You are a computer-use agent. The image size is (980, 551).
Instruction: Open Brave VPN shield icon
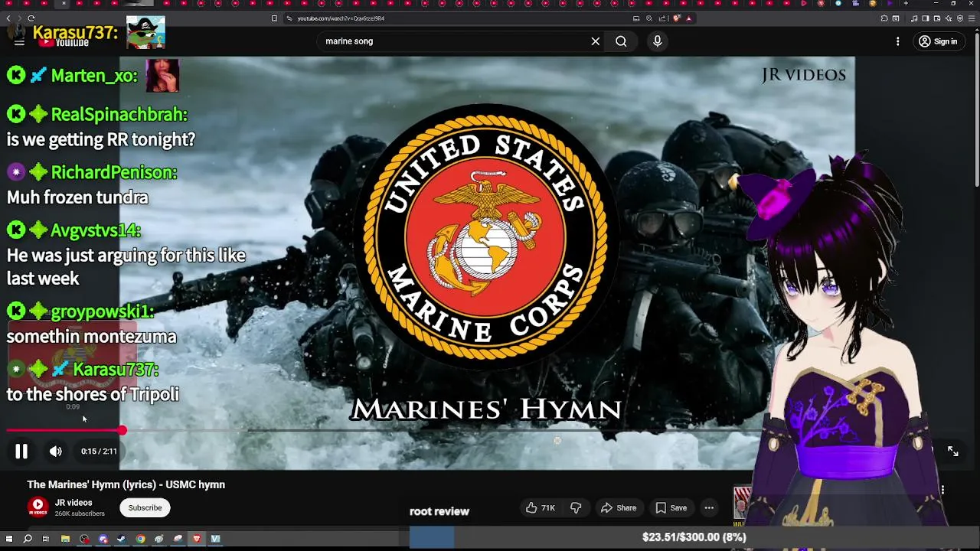(x=960, y=18)
